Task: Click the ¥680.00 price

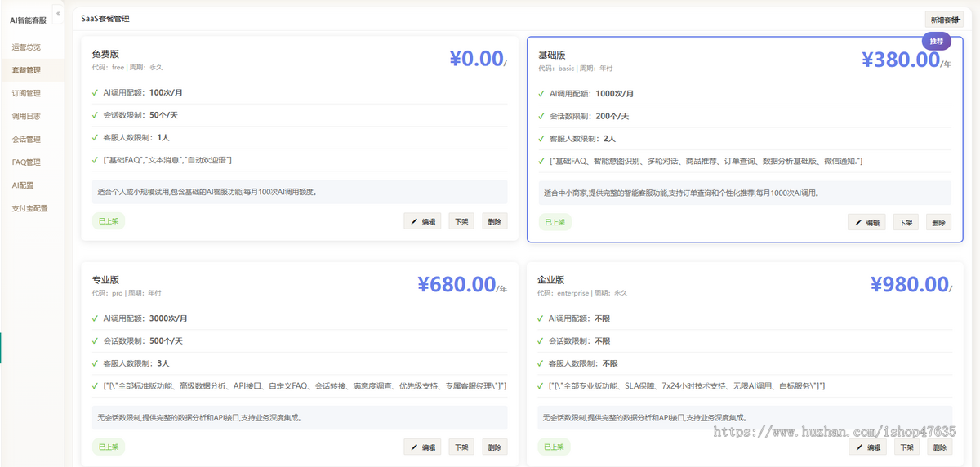Action: [457, 284]
